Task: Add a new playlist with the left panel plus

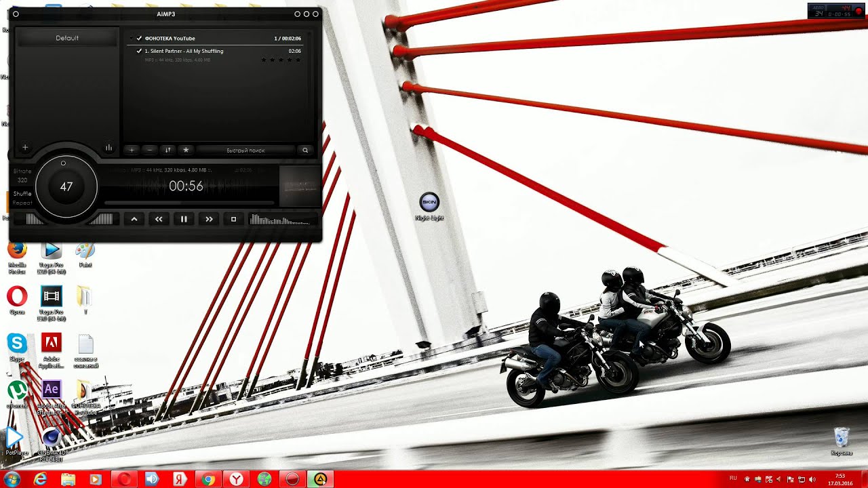Action: pos(25,147)
